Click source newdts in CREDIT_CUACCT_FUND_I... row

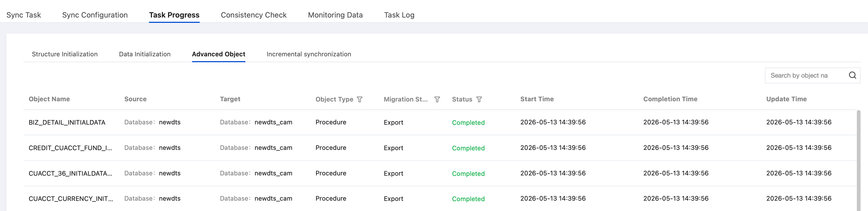(169, 148)
